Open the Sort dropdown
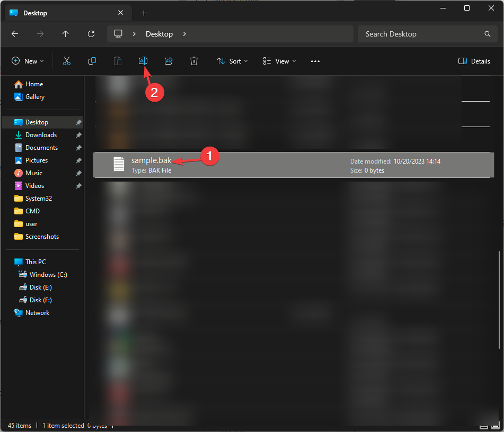Screen dimensions: 504x432 [x=232, y=61]
